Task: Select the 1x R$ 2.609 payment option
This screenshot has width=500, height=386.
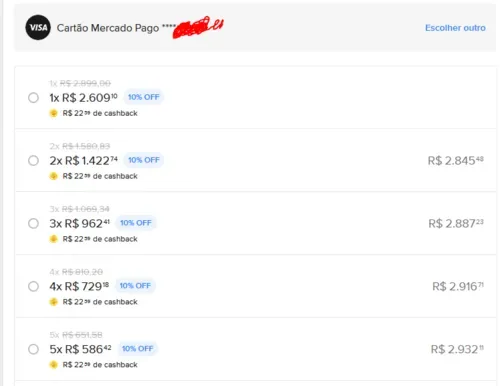Action: pos(33,98)
